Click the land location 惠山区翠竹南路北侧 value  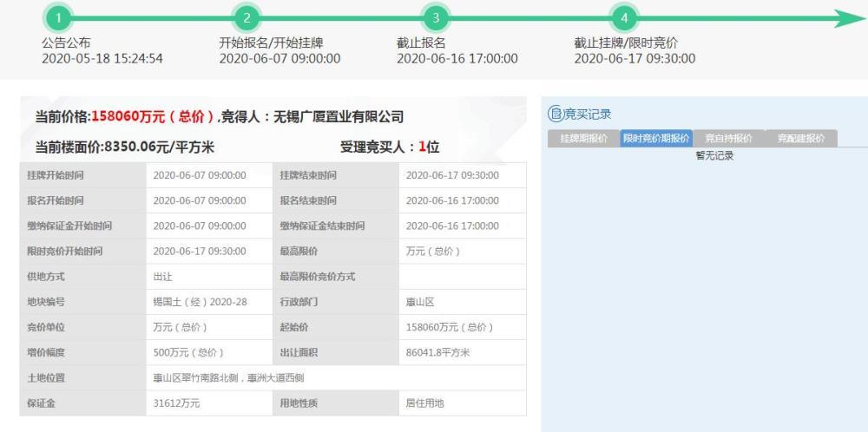(228, 377)
